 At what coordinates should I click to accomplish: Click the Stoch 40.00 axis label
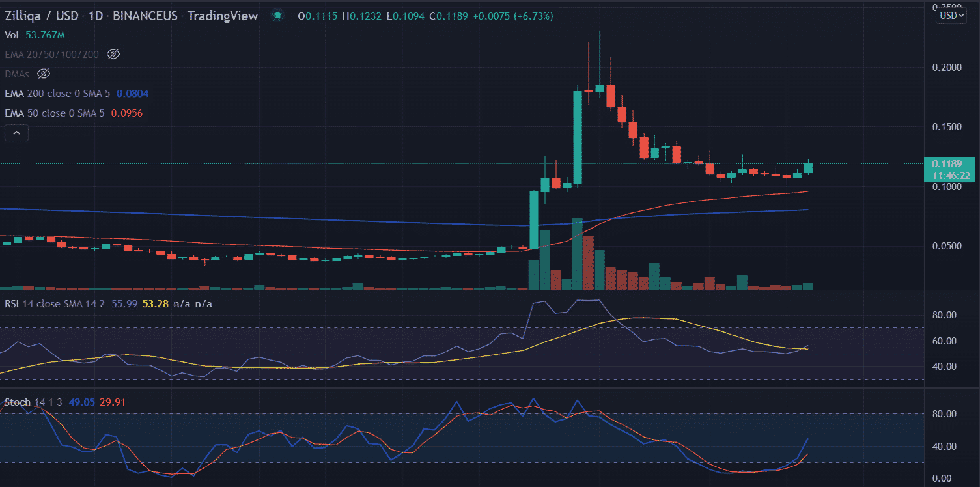(944, 447)
